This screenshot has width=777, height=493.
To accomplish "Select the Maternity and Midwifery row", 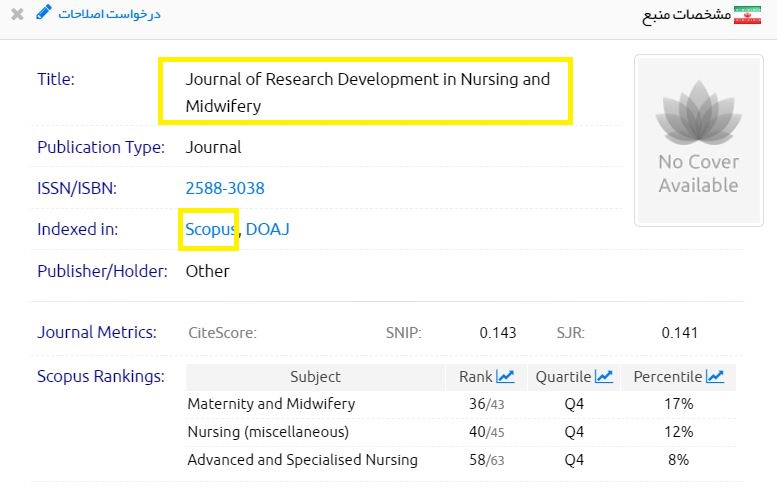I will pos(271,404).
